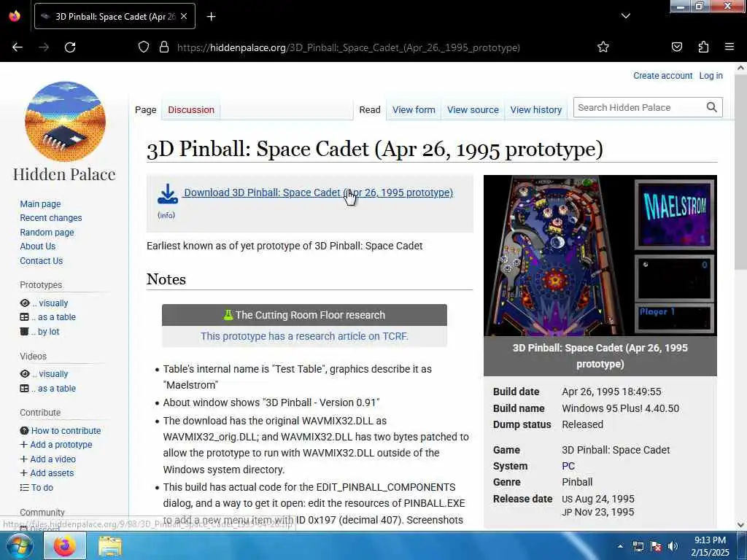This screenshot has height=560, width=747.
Task: Browse Prototypes visually link
Action: pos(50,303)
